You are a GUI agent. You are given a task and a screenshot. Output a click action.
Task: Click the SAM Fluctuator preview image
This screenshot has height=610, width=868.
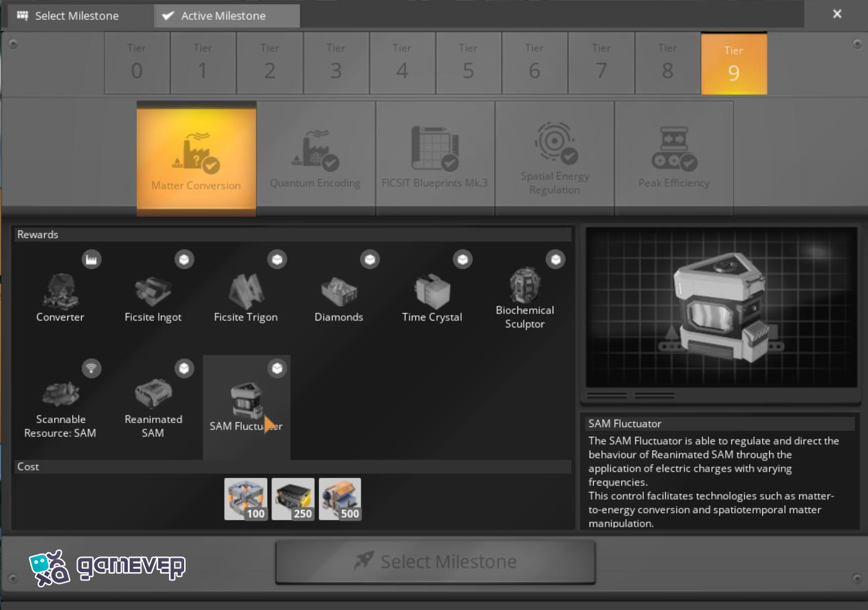click(x=722, y=308)
